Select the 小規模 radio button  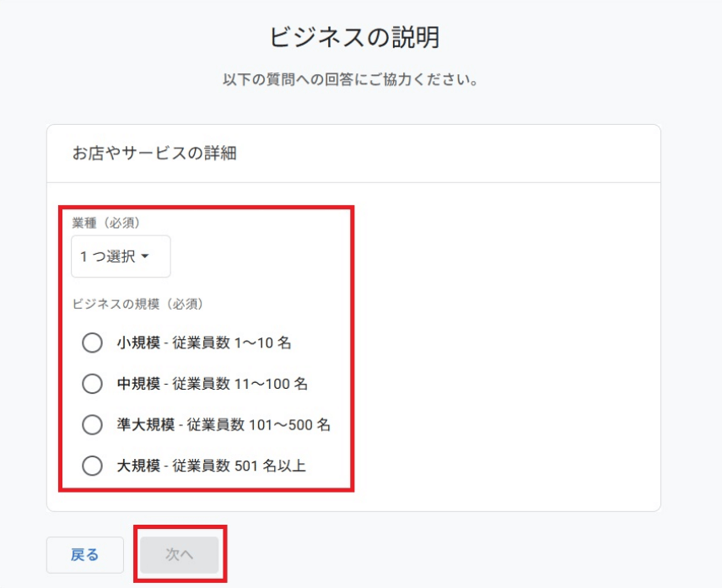click(x=92, y=343)
